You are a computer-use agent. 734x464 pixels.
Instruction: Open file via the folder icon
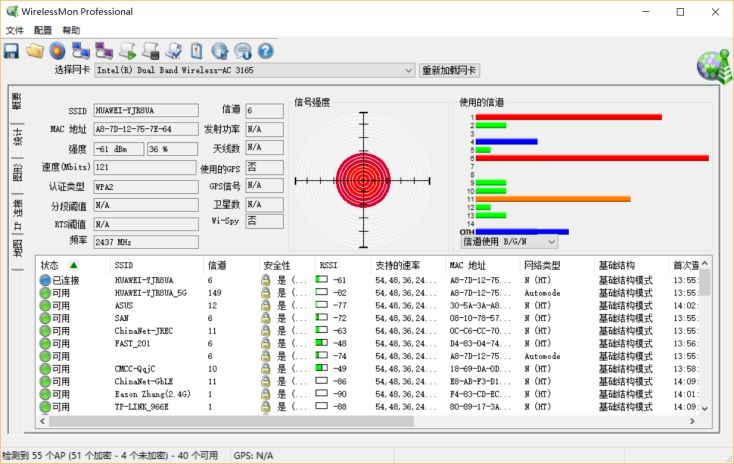point(35,51)
